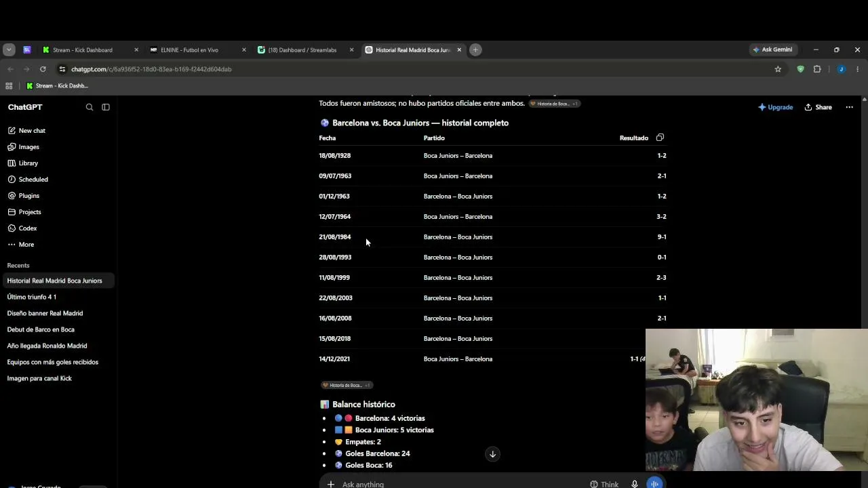The width and height of the screenshot is (868, 488).
Task: Switch to Stream - Kick Dashboard tab
Action: 91,49
